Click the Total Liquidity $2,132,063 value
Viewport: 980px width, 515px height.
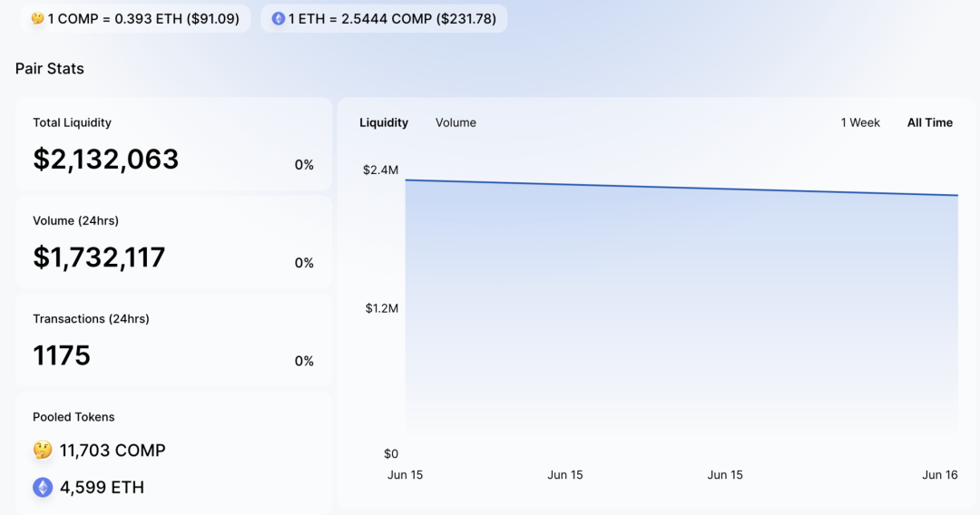pyautogui.click(x=105, y=160)
